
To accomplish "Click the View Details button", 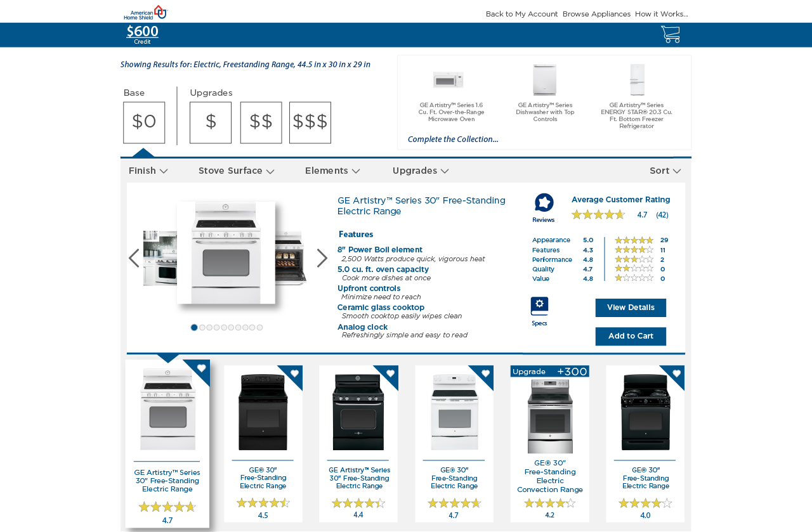I will (x=631, y=308).
